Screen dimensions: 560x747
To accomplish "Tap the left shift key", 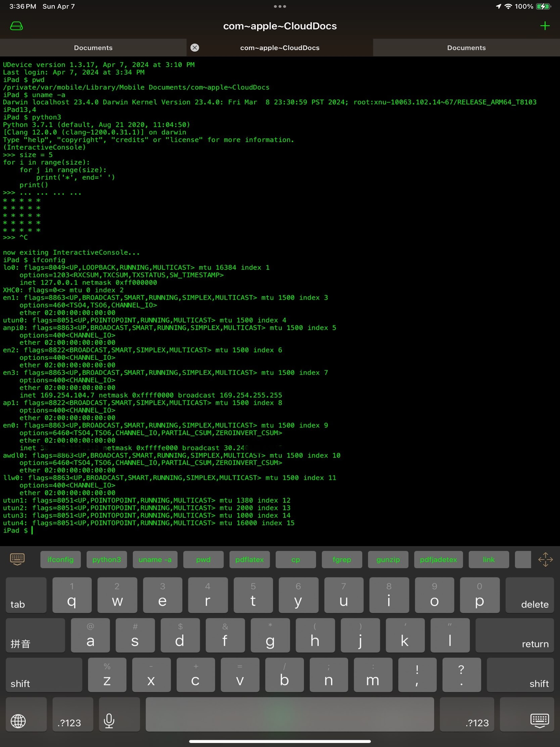I will point(44,675).
